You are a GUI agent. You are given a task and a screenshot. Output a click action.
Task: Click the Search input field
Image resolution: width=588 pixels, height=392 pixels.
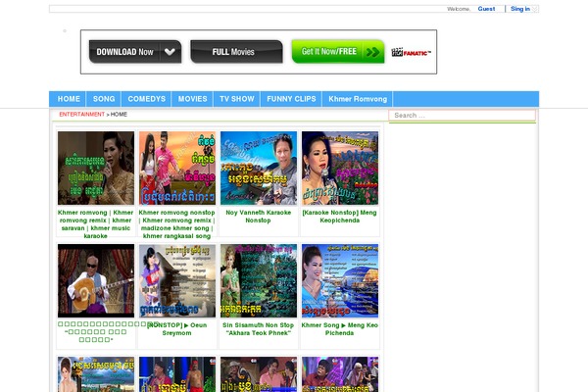coord(462,116)
